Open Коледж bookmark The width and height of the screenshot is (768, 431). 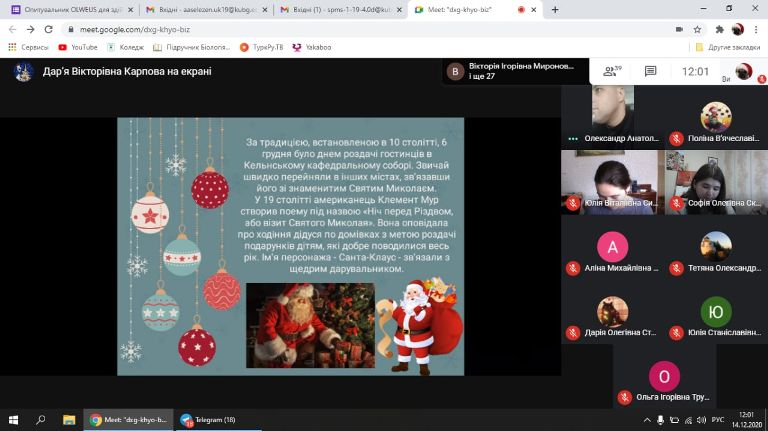point(125,48)
